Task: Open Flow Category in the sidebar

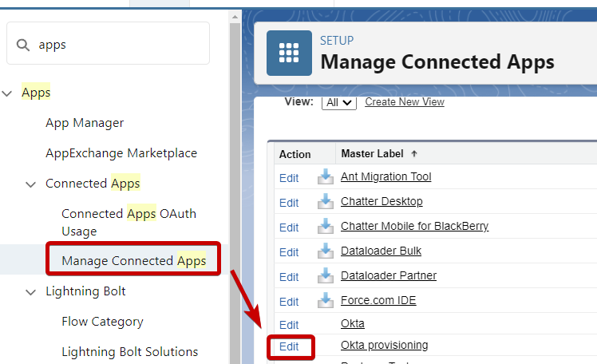Action: tap(102, 322)
